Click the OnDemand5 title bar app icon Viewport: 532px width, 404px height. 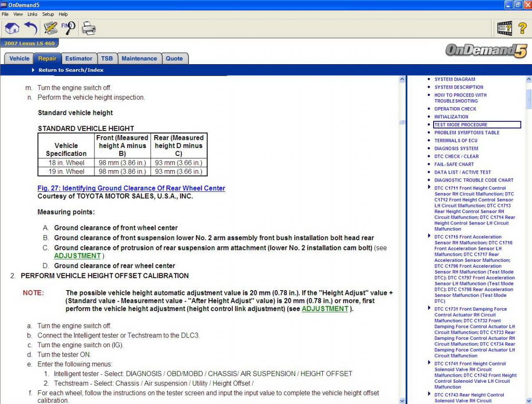(x=4, y=4)
